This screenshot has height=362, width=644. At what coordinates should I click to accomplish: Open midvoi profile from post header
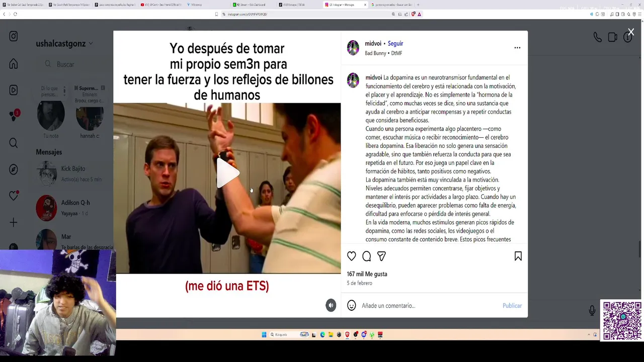(x=373, y=44)
